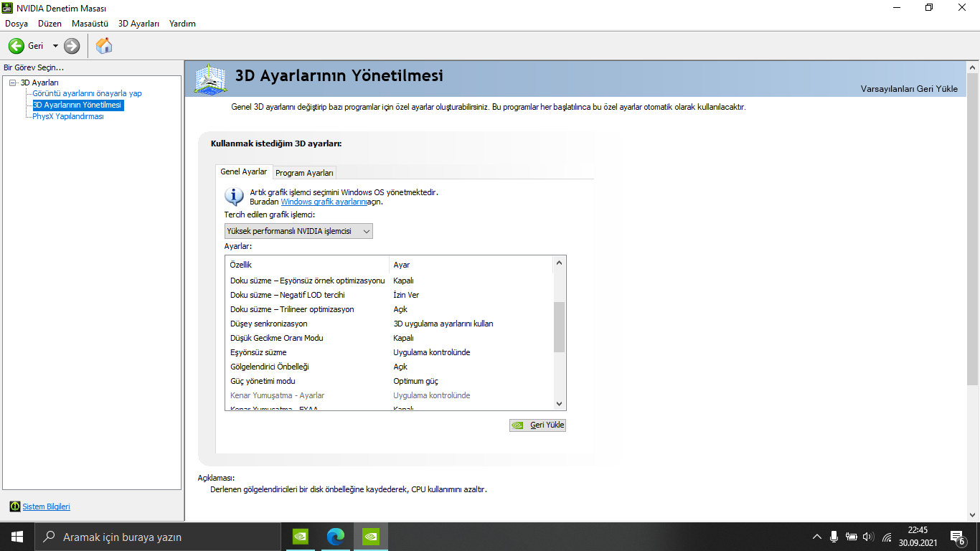Go to the home page icon
This screenshot has height=551, width=980.
click(104, 46)
